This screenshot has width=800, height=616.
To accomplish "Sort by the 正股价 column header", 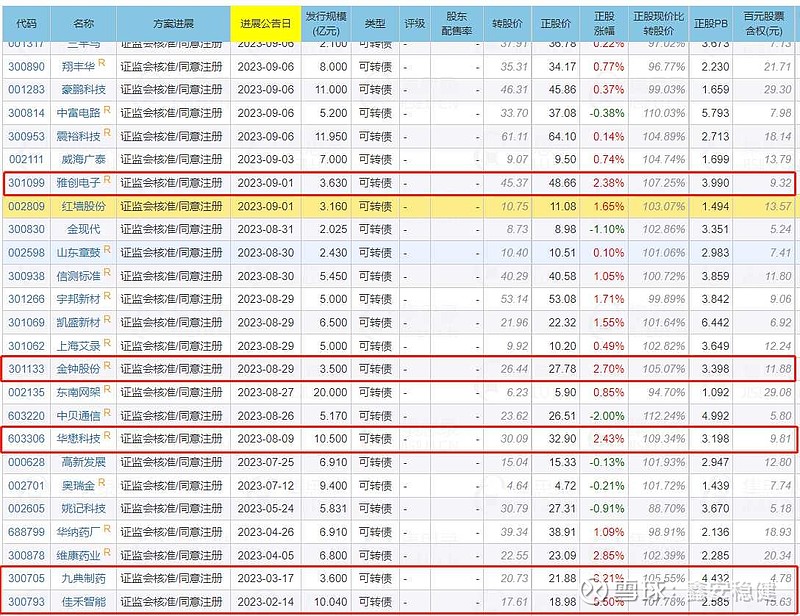I will pyautogui.click(x=556, y=23).
